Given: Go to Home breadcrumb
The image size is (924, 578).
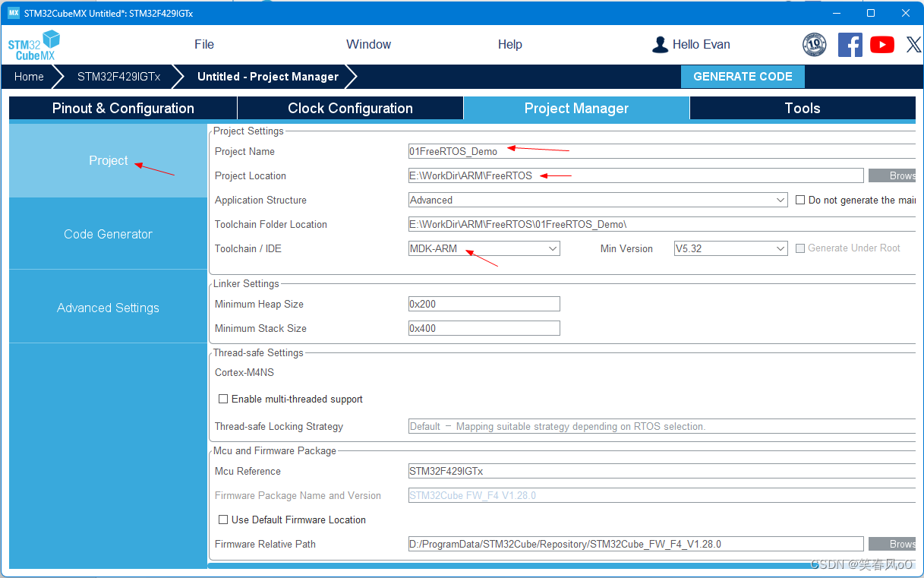Looking at the screenshot, I should click(x=29, y=77).
